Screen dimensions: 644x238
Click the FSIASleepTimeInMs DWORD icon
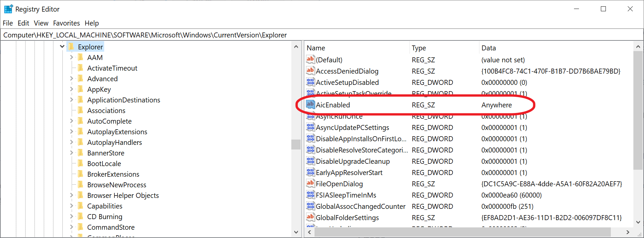coord(310,195)
